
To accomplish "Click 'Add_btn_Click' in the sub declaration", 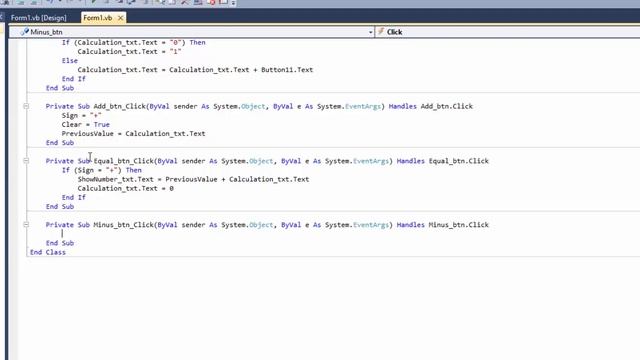I will pyautogui.click(x=120, y=106).
